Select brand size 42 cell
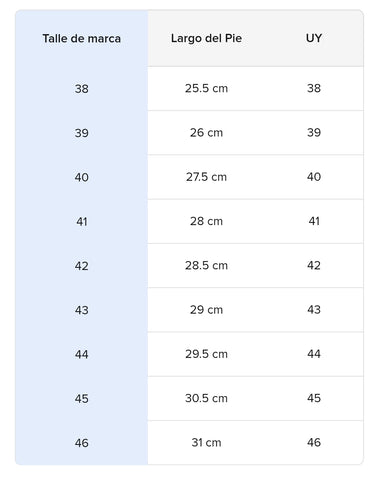This screenshot has width=375, height=480. tap(81, 266)
